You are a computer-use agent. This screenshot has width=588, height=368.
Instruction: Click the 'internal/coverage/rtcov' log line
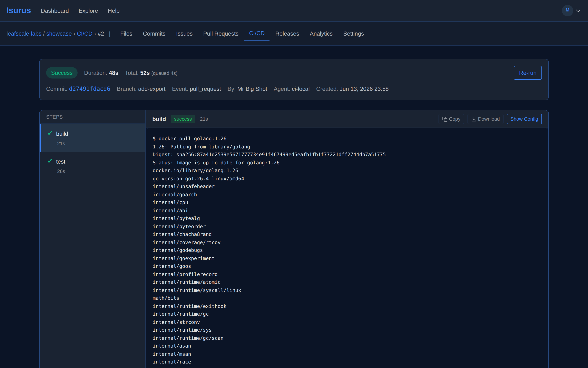(x=187, y=242)
